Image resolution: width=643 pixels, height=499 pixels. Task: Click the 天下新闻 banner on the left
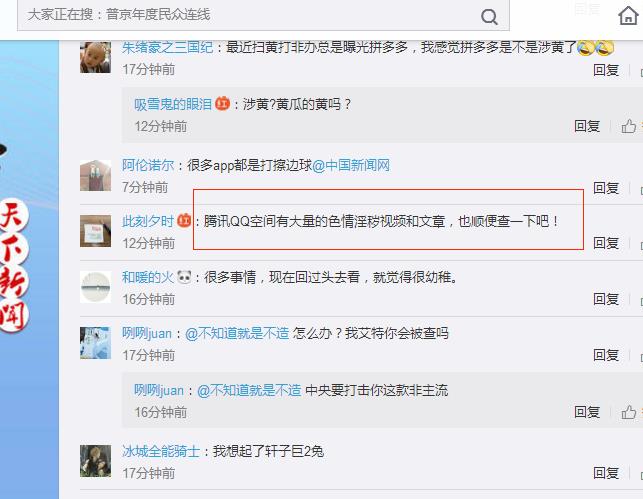pos(14,266)
